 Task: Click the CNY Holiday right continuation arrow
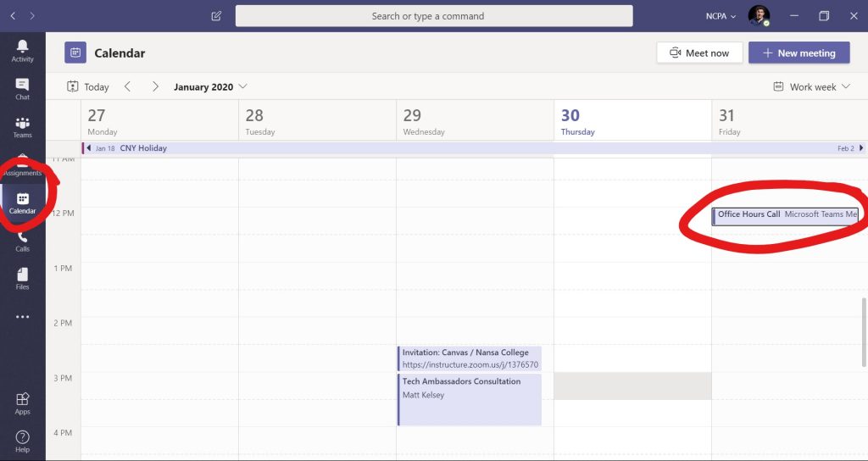coord(861,147)
